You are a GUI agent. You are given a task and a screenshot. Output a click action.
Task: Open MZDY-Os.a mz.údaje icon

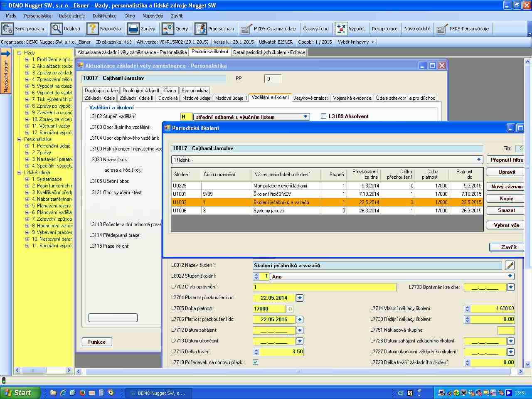[246, 29]
